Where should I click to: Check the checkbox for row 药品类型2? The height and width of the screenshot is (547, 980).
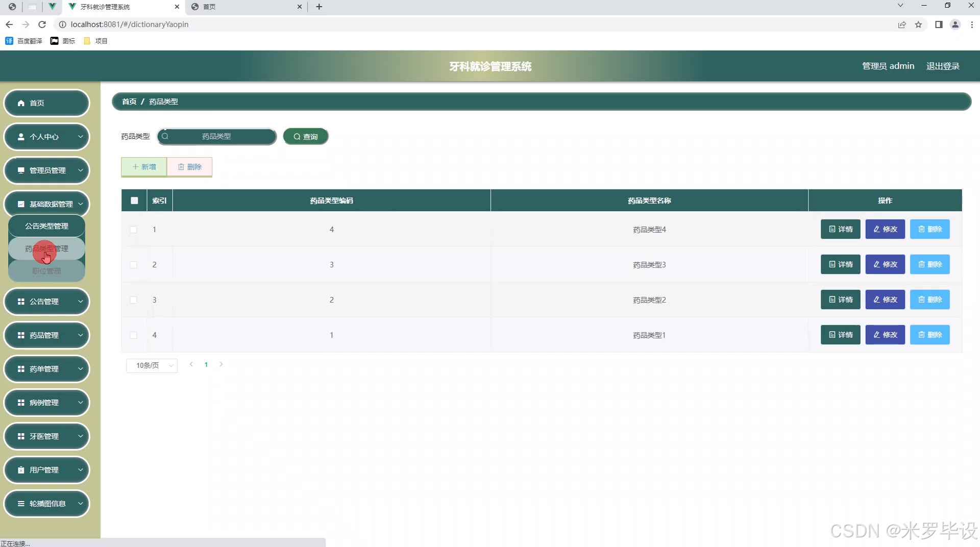point(133,300)
